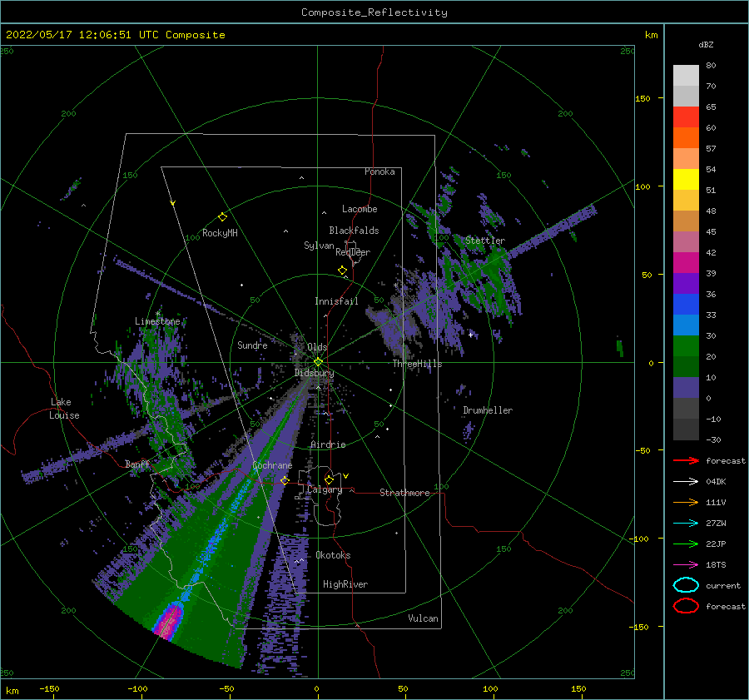Click the Sylvan label
Screen dimensions: 749x700
point(319,246)
